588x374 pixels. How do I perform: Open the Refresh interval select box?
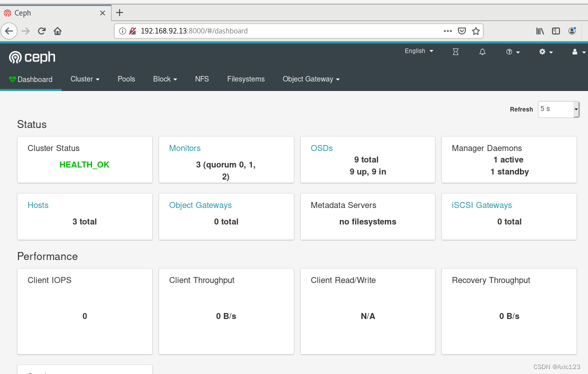coord(558,109)
